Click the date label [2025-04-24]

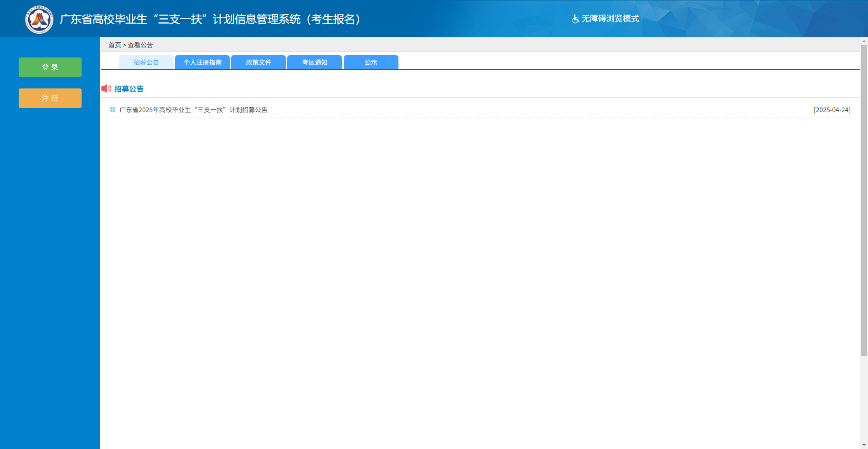pyautogui.click(x=832, y=110)
